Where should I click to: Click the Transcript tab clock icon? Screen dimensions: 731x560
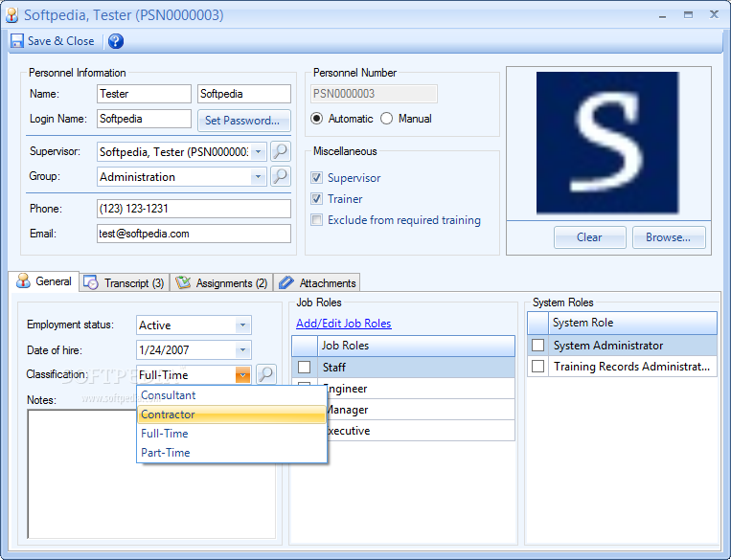(90, 282)
